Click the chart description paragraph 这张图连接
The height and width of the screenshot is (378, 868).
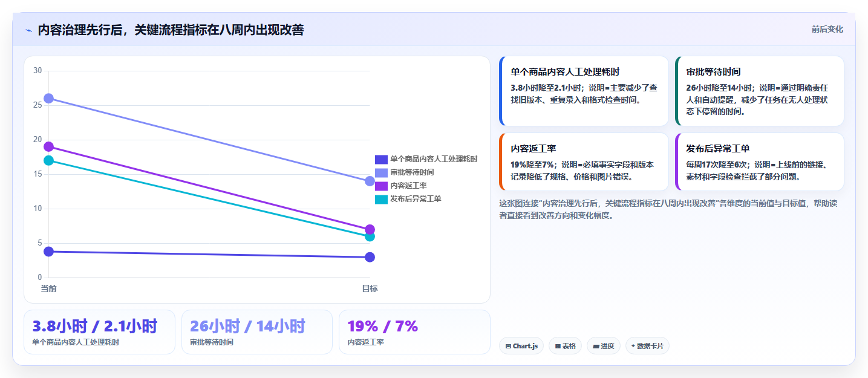[668, 209]
